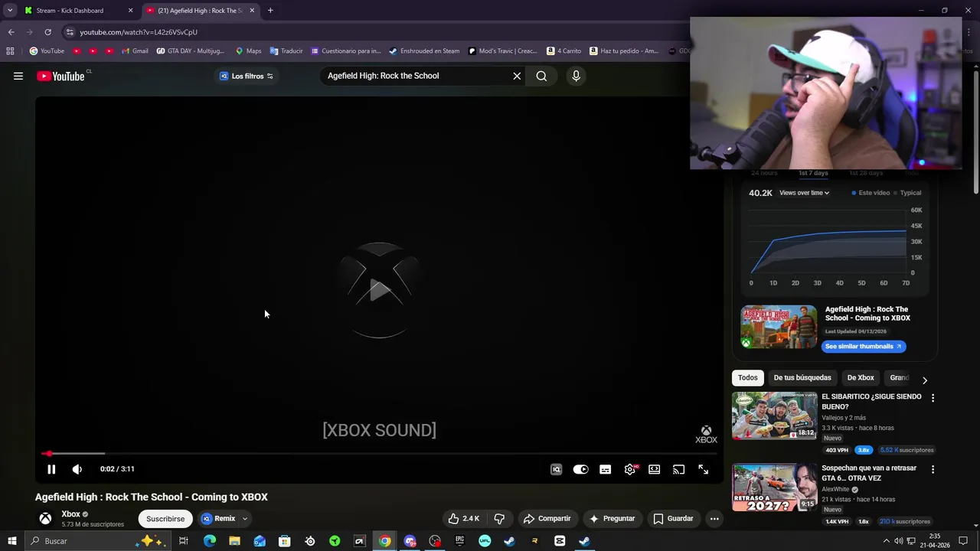Click the taskbar Buscar search box
The height and width of the screenshot is (551, 980).
tap(98, 541)
